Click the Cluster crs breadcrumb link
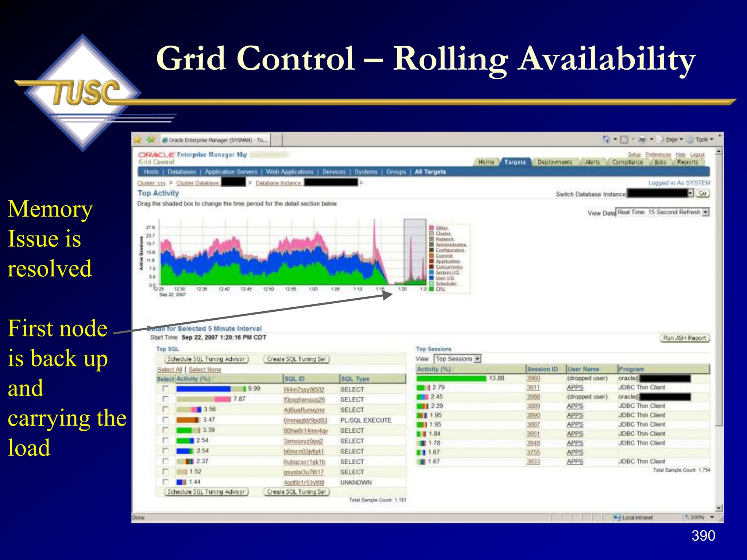This screenshot has height=560, width=747. coord(151,183)
